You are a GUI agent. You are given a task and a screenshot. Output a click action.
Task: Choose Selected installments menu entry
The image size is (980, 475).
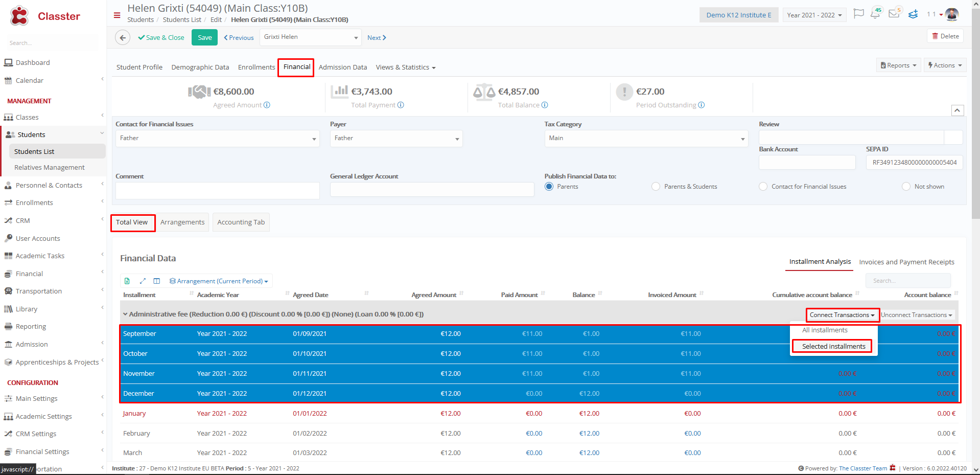833,346
